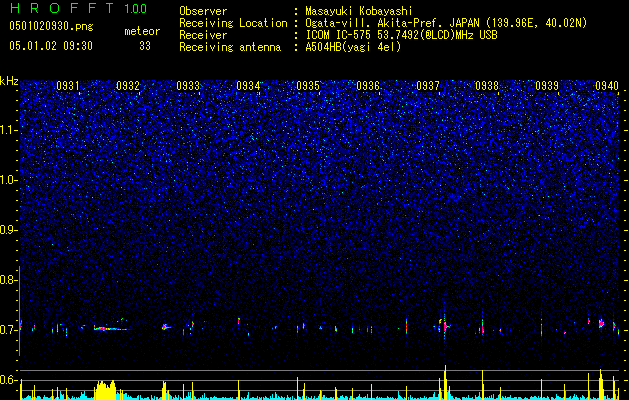Click the 0.7 kHz frequency axis label
Image resolution: width=629 pixels, height=400 pixels.
[x=8, y=330]
